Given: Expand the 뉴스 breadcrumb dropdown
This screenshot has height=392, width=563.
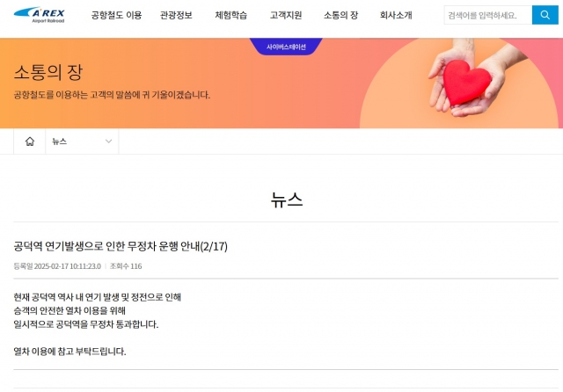Looking at the screenshot, I should (x=82, y=142).
